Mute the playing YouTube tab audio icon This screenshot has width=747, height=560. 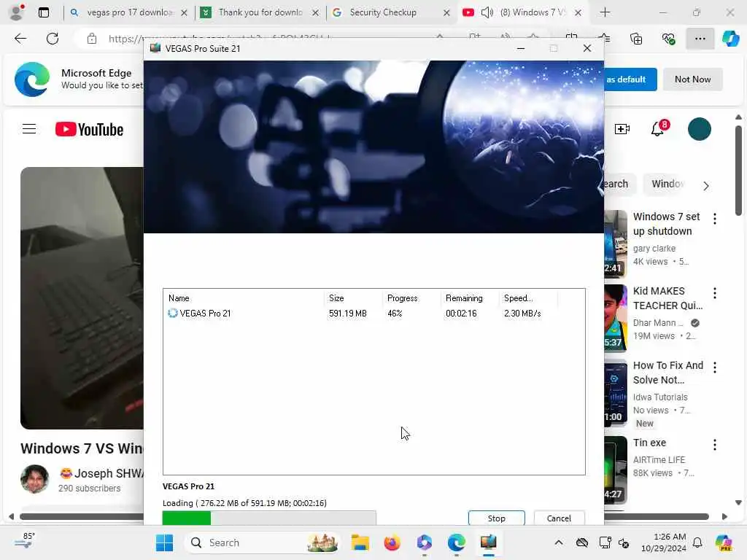(x=487, y=12)
